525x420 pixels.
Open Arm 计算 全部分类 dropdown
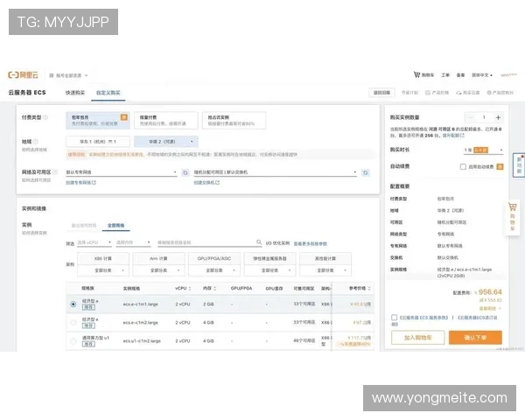tap(158, 270)
